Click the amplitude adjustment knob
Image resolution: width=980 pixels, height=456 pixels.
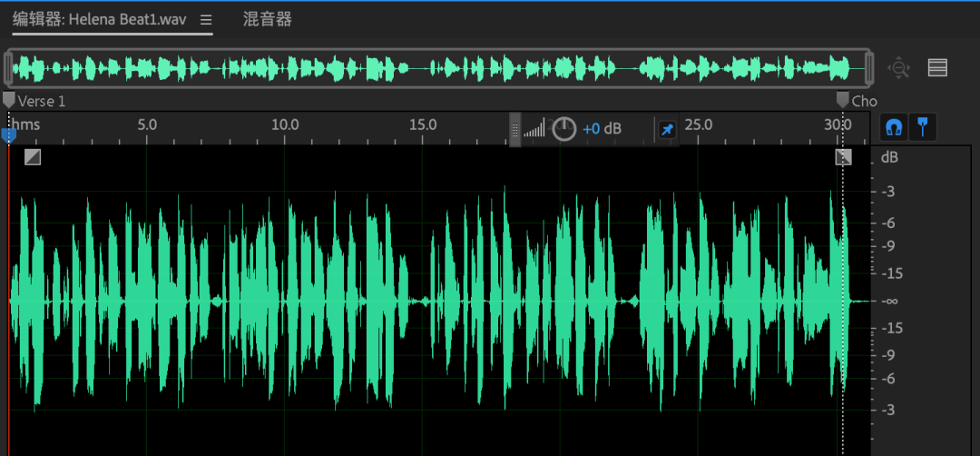point(564,129)
